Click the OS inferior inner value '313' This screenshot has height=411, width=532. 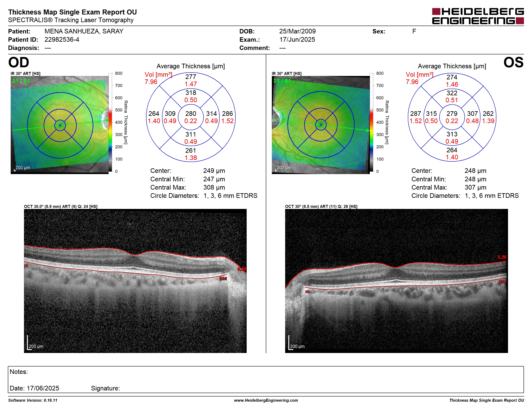coord(452,134)
